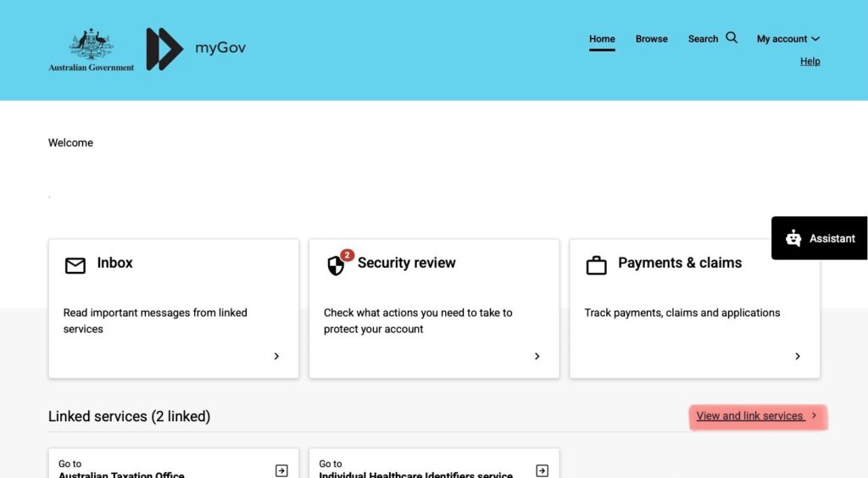
Task: Open the Inbox heading
Action: 114,263
